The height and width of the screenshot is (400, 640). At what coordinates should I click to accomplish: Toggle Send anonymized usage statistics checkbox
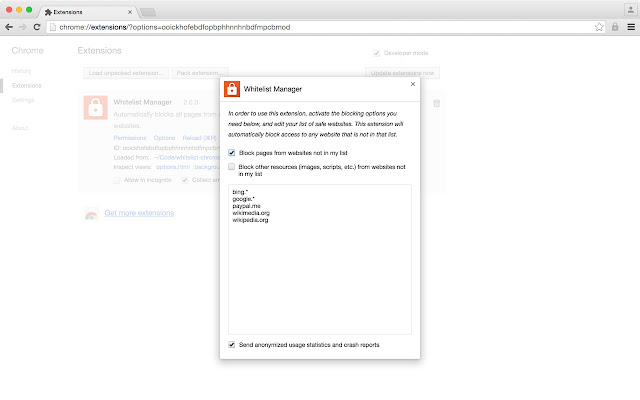click(231, 344)
